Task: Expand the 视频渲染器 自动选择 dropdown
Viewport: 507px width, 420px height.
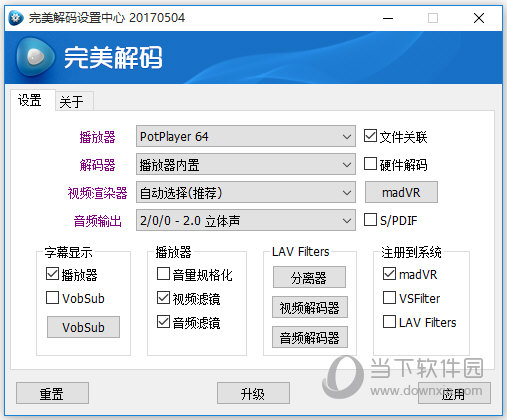Action: point(246,192)
